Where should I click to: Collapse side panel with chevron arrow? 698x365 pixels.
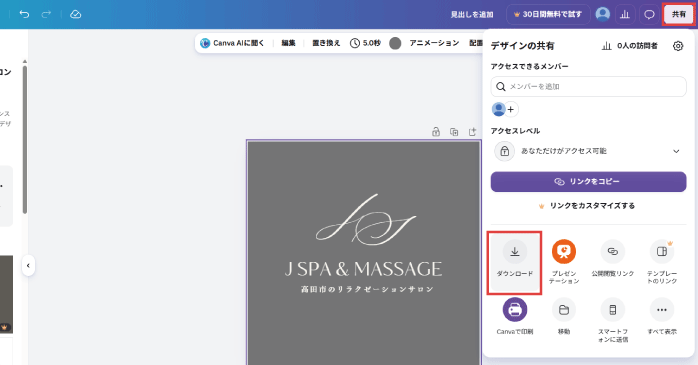[x=28, y=266]
